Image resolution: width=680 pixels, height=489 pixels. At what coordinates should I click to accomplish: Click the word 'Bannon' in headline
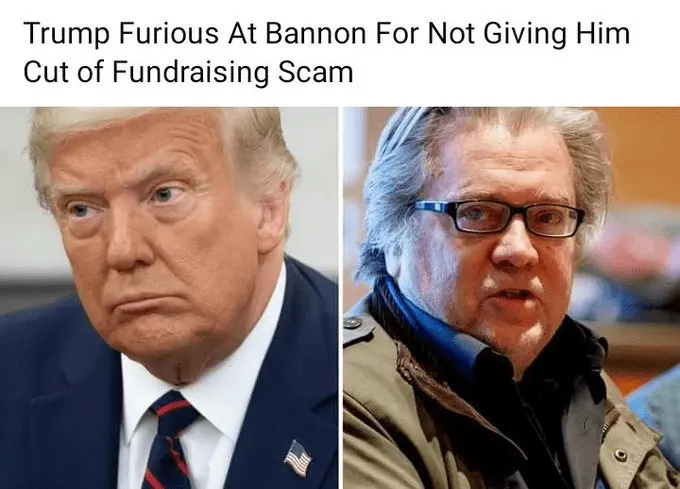(x=315, y=34)
